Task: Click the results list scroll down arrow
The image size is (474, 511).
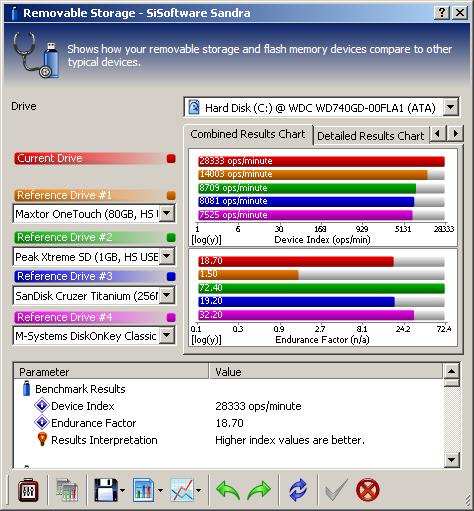Action: (x=452, y=460)
